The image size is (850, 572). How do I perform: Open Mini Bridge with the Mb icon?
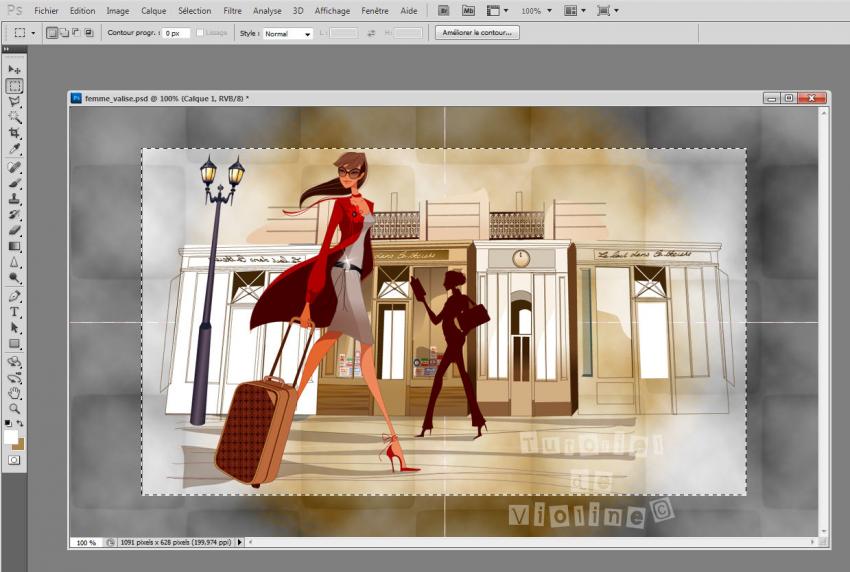click(x=467, y=11)
